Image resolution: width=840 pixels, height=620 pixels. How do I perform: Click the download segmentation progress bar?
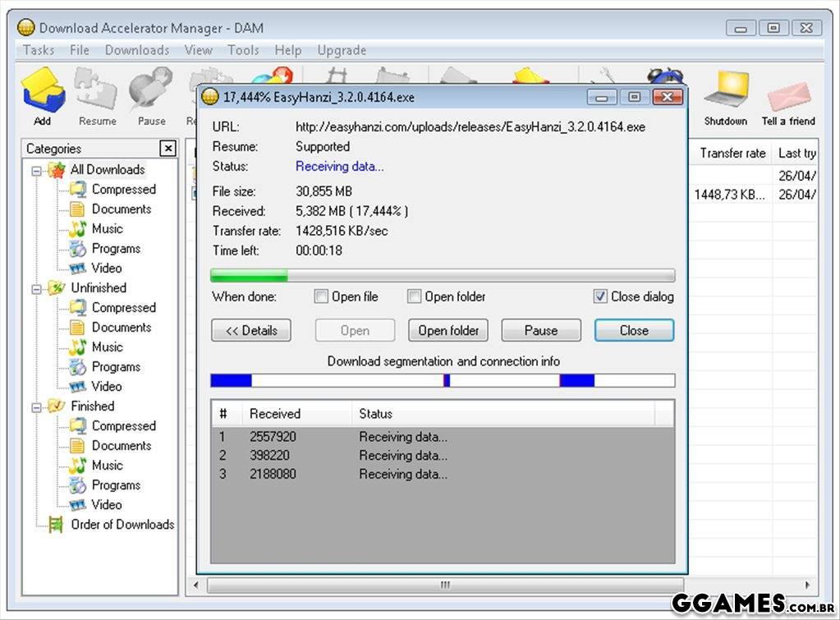coord(443,381)
